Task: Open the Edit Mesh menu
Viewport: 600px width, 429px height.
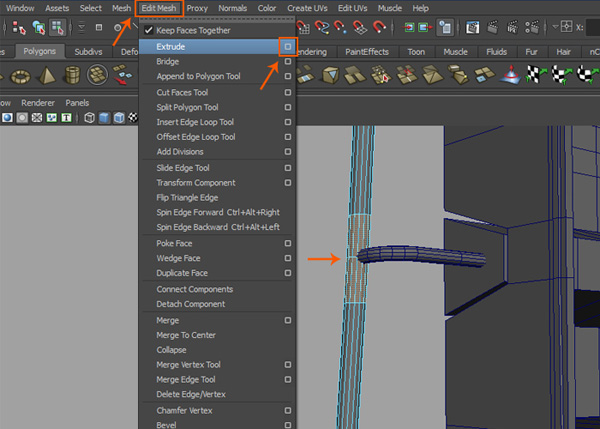Action: 158,8
